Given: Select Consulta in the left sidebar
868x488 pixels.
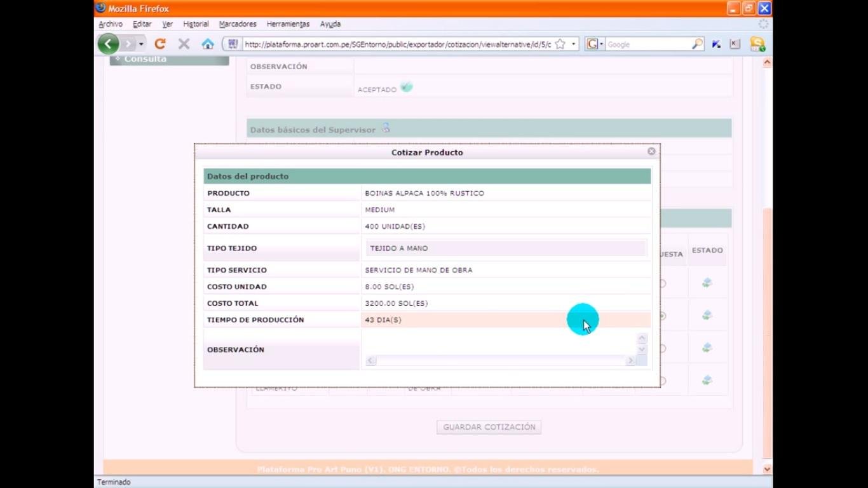Looking at the screenshot, I should 144,58.
